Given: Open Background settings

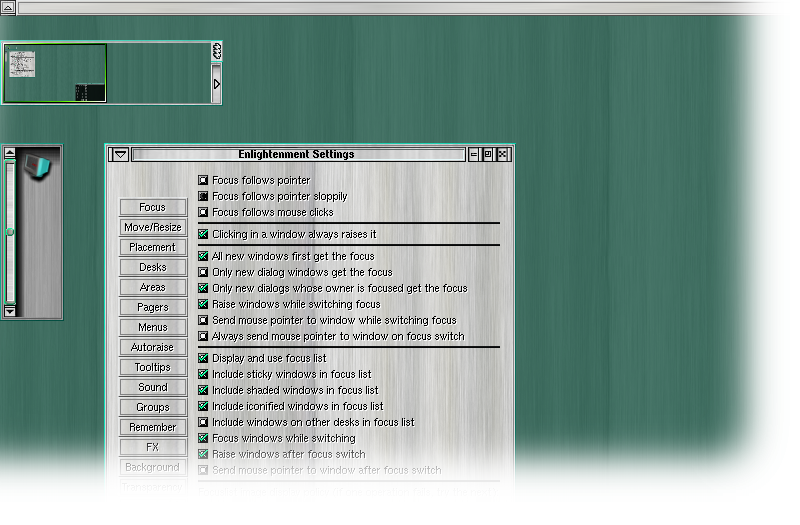Looking at the screenshot, I should [153, 467].
